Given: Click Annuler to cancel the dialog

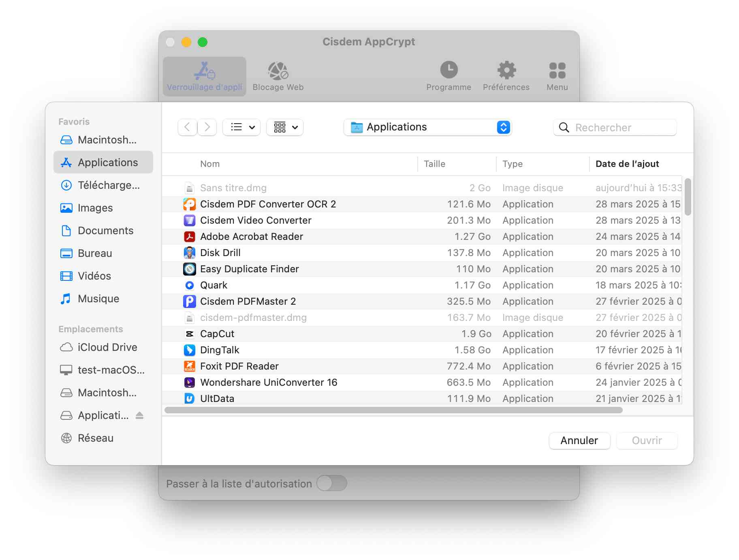Looking at the screenshot, I should (579, 440).
